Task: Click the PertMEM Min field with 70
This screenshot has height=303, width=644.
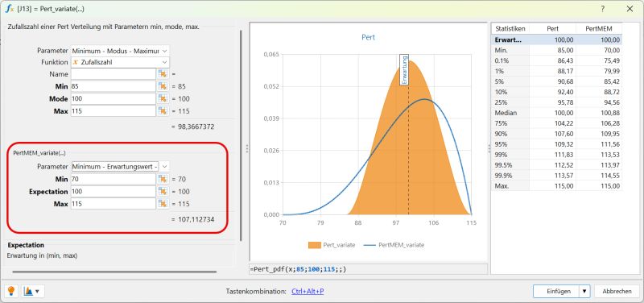Action: [114, 179]
